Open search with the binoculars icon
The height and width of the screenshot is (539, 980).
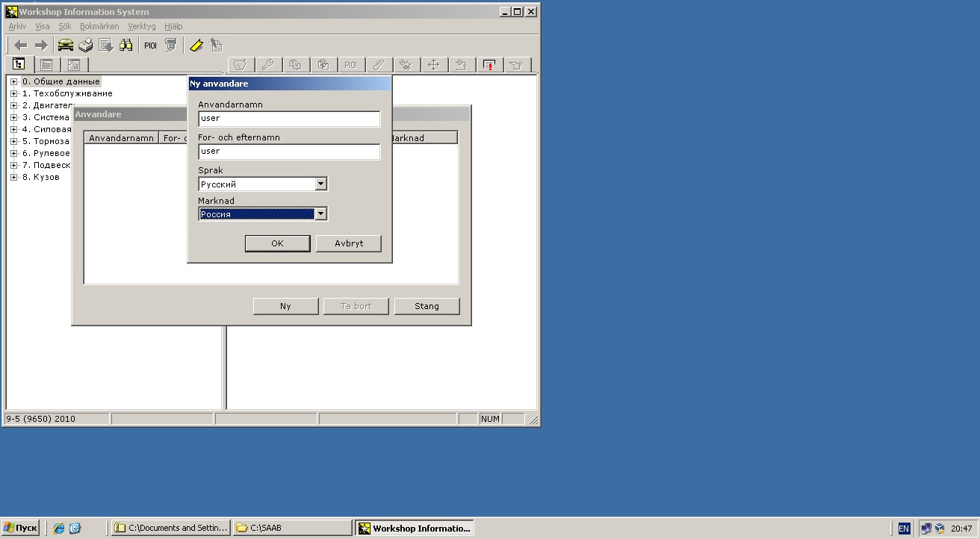(126, 45)
